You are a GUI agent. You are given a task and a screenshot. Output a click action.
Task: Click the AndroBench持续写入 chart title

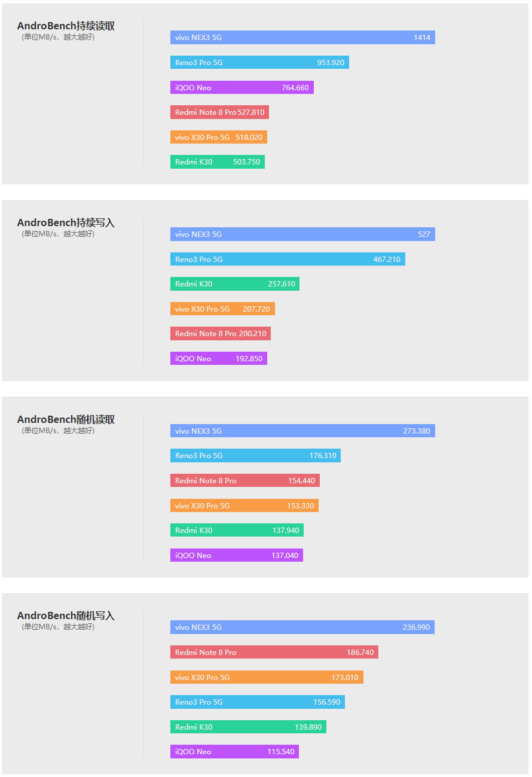point(66,223)
